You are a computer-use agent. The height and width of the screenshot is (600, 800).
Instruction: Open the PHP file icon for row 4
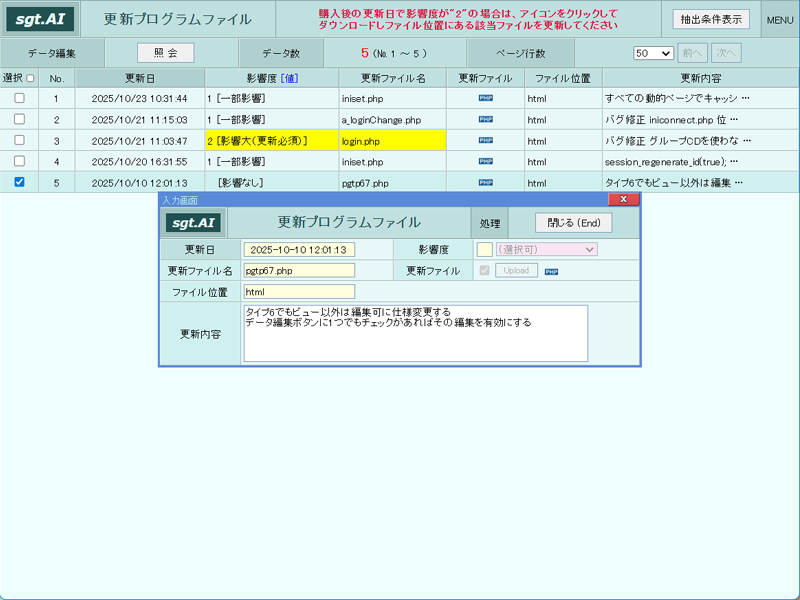(486, 161)
